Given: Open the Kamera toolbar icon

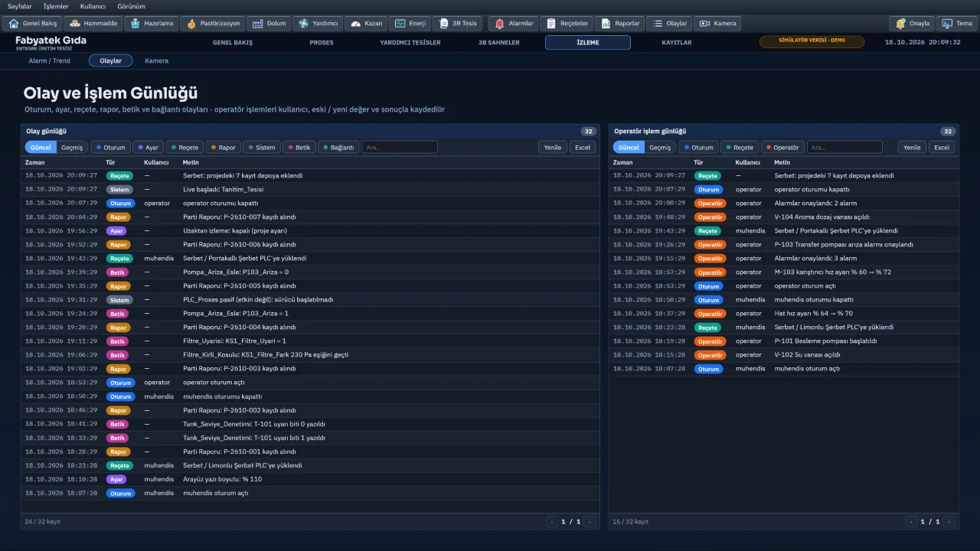Looking at the screenshot, I should tap(717, 24).
